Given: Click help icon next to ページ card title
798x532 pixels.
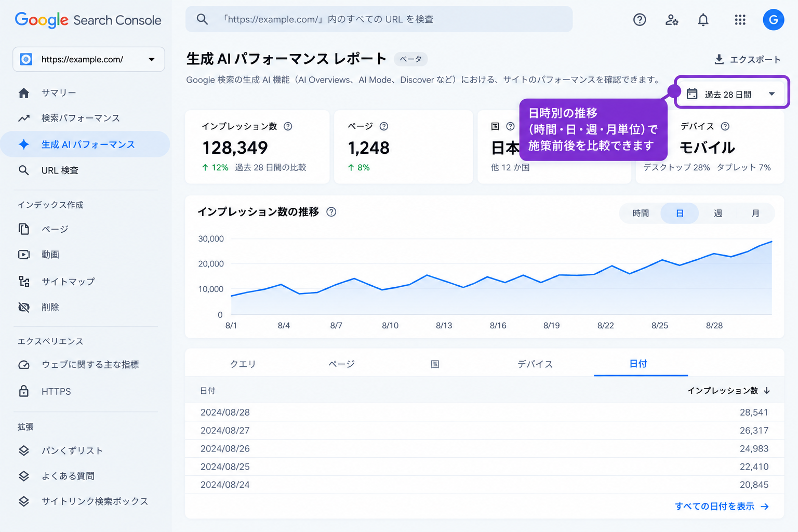Looking at the screenshot, I should (x=384, y=126).
